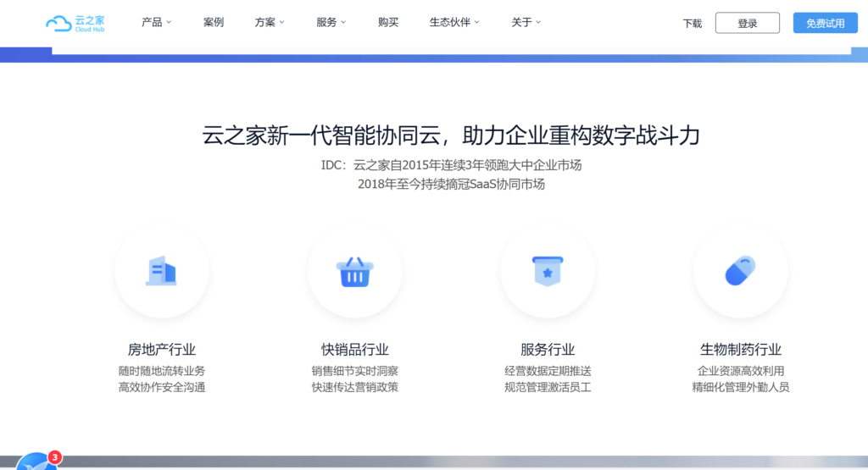Expand the 服务 dropdown menu
Image resolution: width=868 pixels, height=470 pixels.
[331, 22]
